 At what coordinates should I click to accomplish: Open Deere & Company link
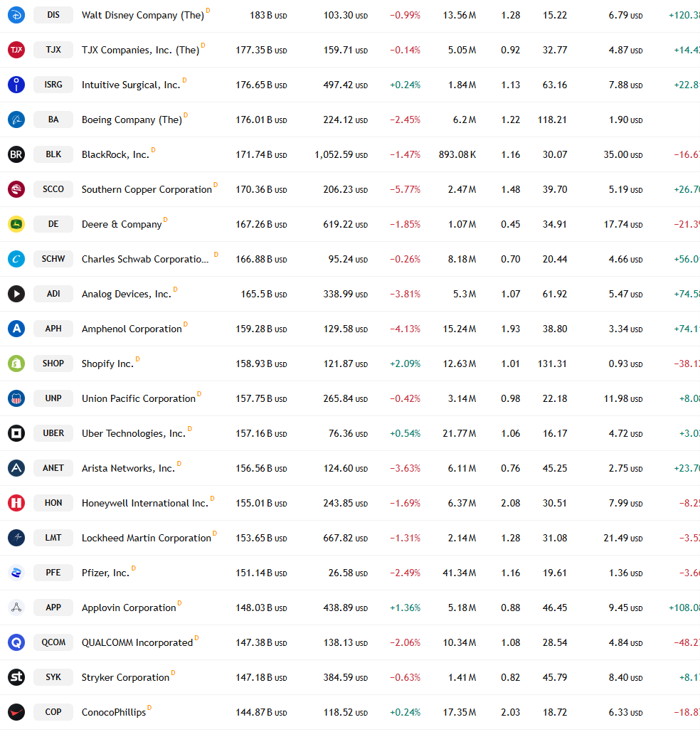(x=122, y=225)
